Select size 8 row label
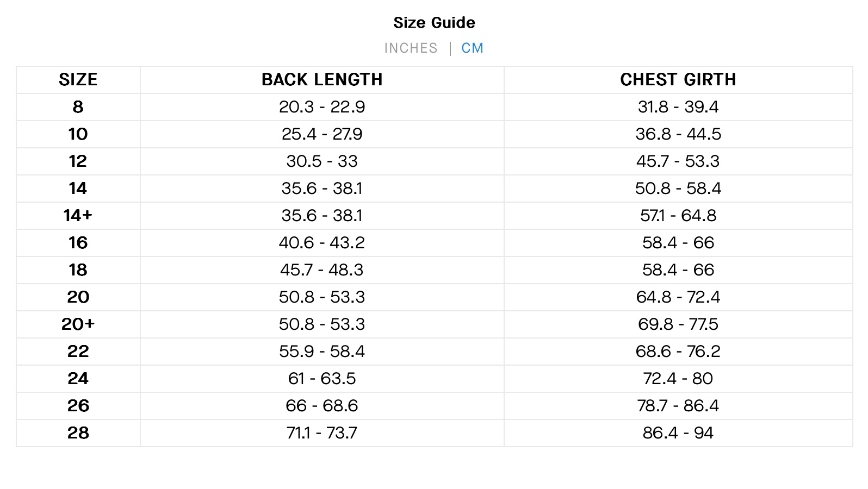868x489 pixels. tap(78, 107)
